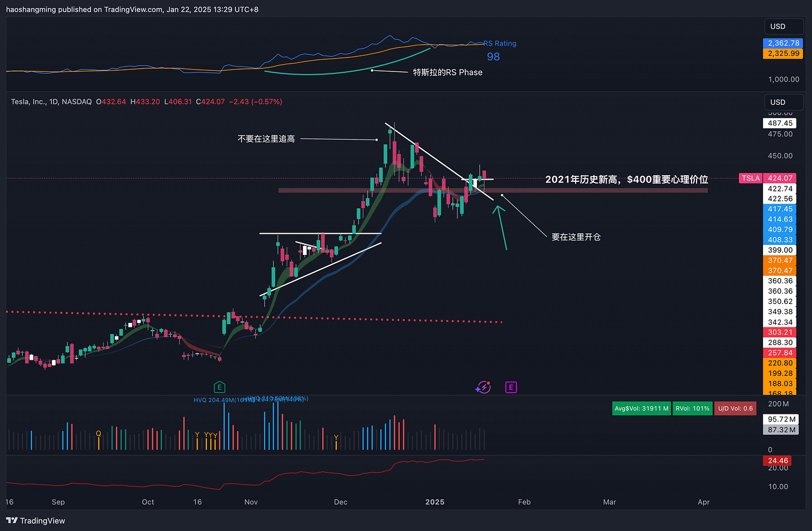812x531 pixels.
Task: Click the high value H433.20
Action: click(145, 102)
